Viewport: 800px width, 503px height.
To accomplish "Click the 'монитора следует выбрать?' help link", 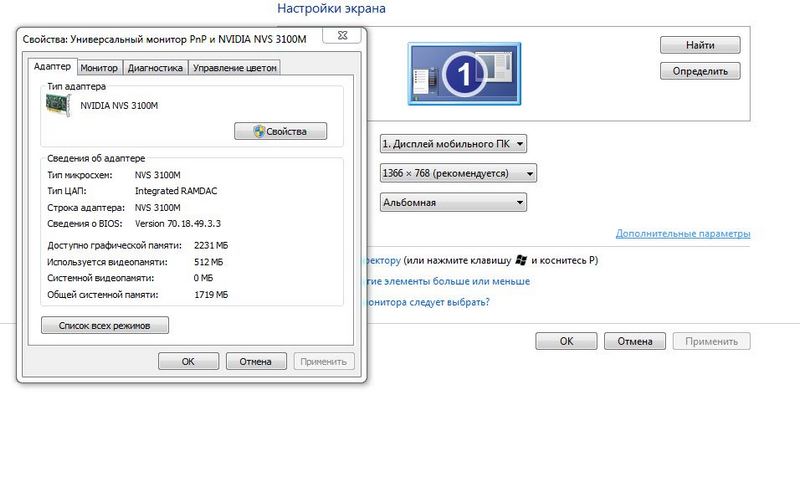I will (x=433, y=301).
